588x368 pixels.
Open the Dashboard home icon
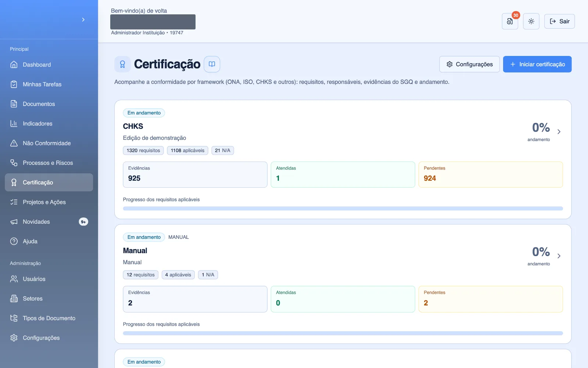[x=14, y=65]
